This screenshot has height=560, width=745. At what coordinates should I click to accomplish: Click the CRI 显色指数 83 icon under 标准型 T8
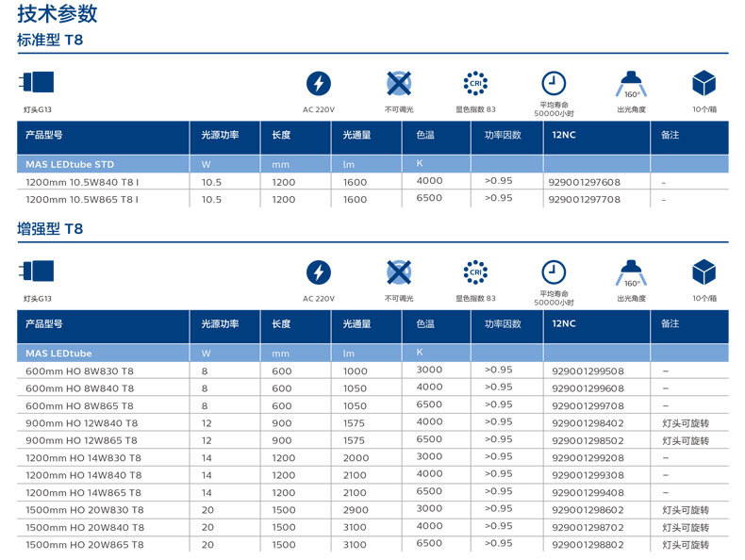476,83
